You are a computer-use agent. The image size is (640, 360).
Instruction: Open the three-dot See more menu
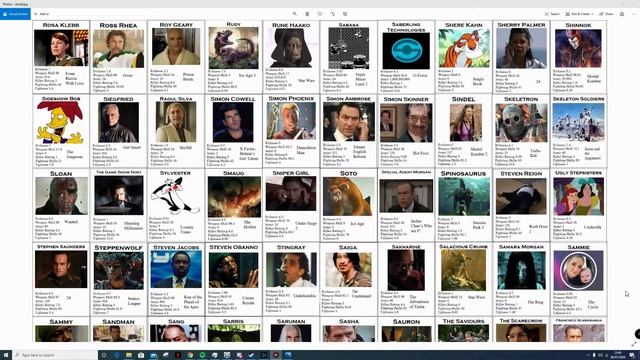(634, 14)
